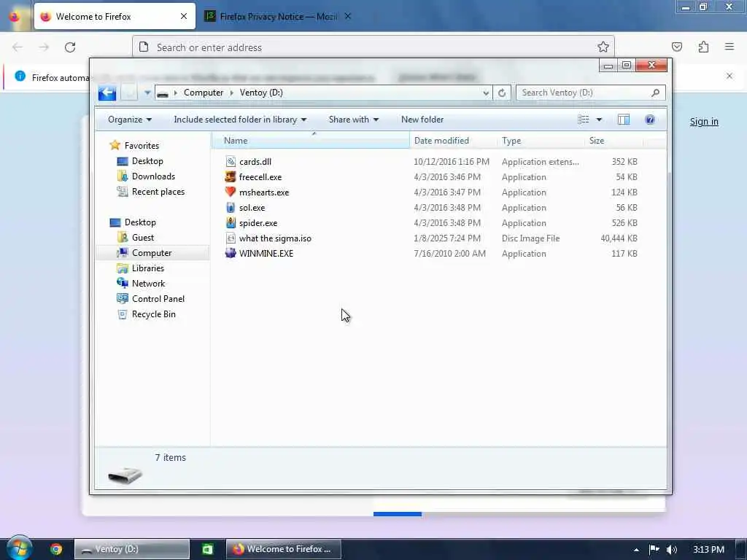Click the Computer breadcrumb segment
The width and height of the screenshot is (747, 560).
(204, 93)
